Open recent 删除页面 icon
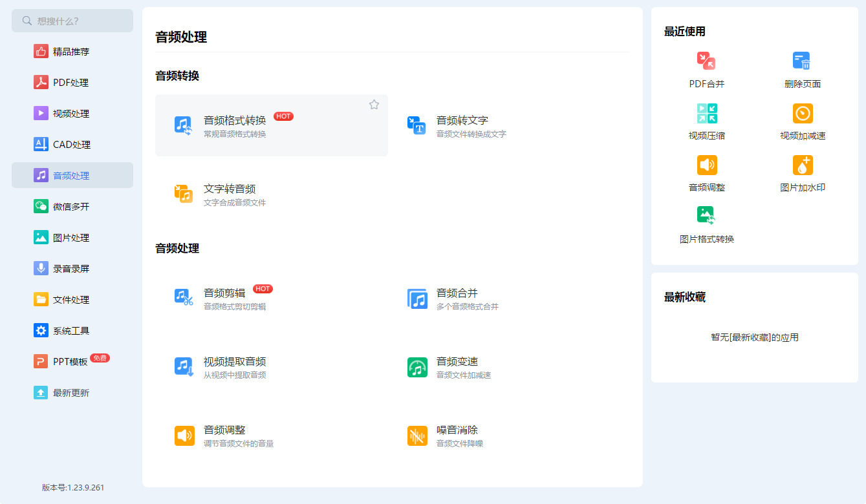Screen dimensions: 866x504 pyautogui.click(x=802, y=61)
